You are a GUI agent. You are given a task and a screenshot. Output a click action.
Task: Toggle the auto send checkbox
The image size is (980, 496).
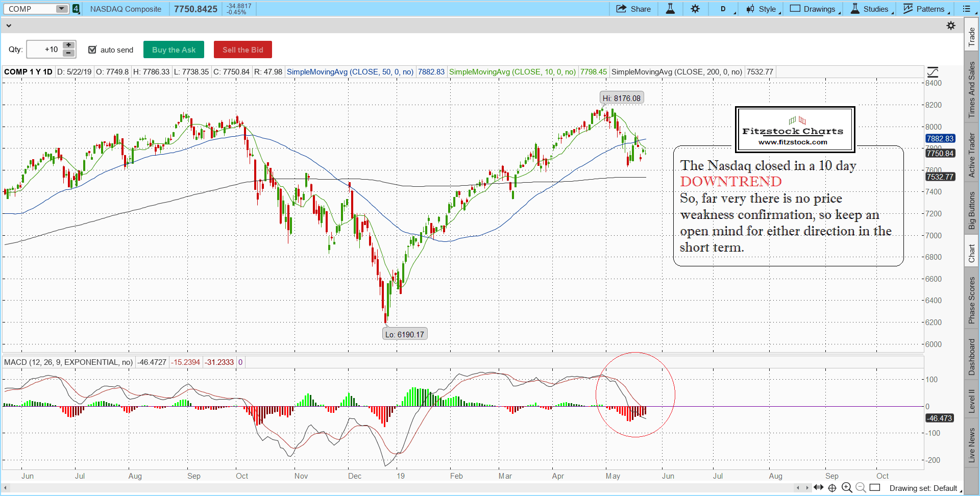click(92, 49)
